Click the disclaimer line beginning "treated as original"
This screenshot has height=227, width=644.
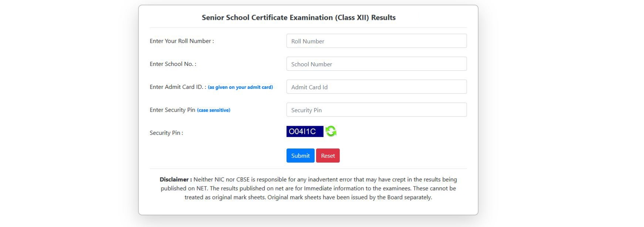click(x=308, y=197)
